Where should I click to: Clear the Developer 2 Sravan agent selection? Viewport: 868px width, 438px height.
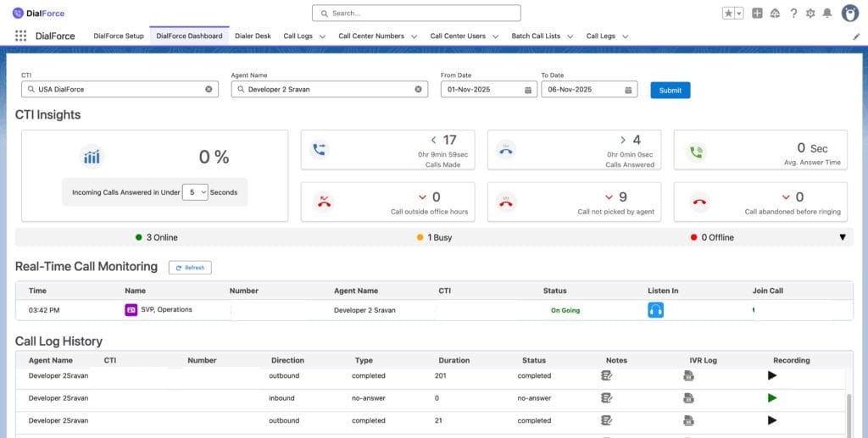(419, 89)
